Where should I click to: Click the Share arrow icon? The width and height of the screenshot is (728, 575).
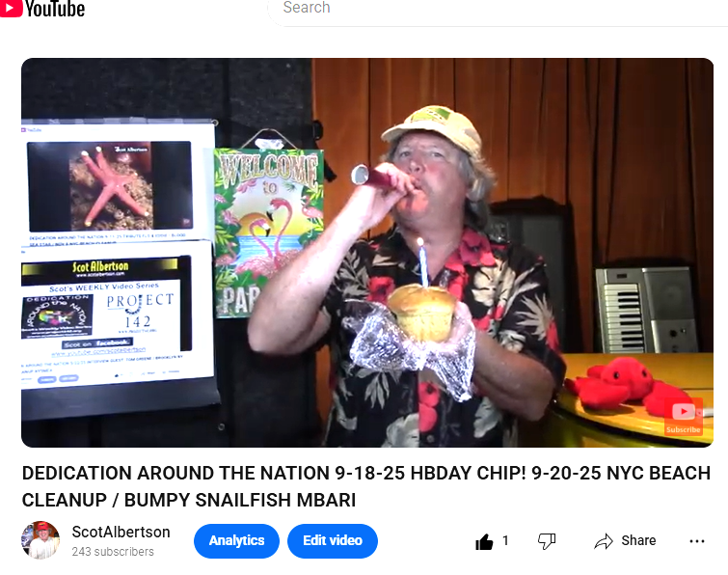tap(604, 541)
